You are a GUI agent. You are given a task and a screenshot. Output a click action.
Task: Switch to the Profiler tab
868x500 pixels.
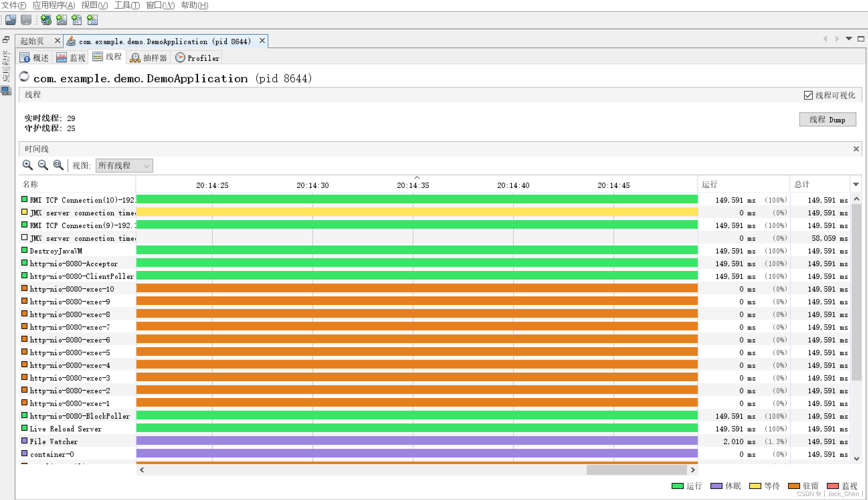[x=197, y=58]
